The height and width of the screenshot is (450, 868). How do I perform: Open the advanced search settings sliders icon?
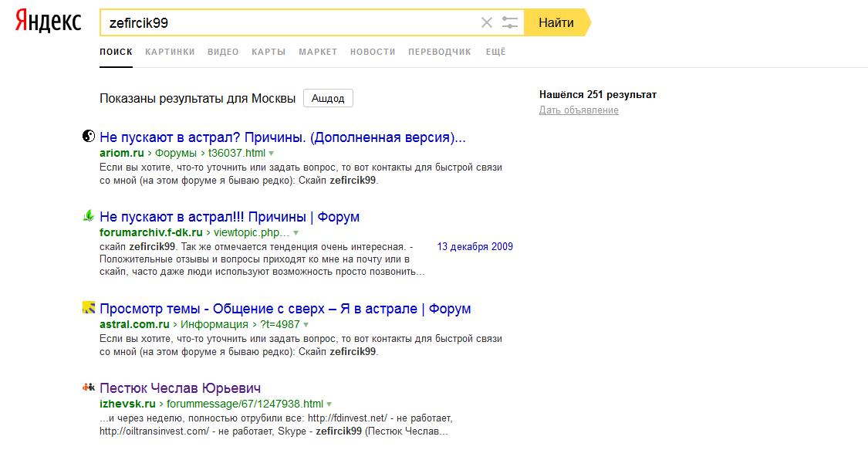coord(510,22)
